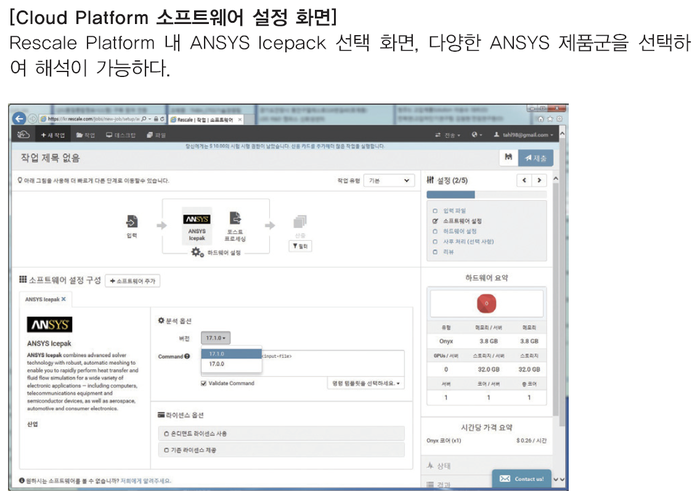Click the large ANSYS logo image

click(49, 324)
